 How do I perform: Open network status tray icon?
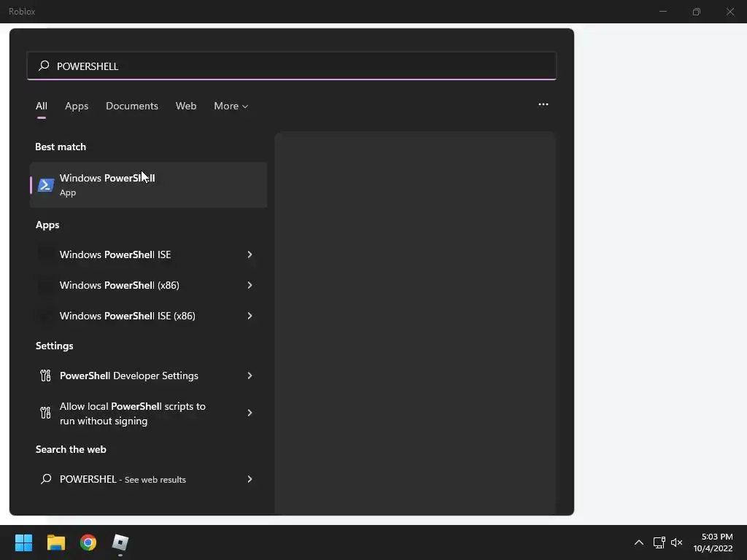(x=659, y=542)
